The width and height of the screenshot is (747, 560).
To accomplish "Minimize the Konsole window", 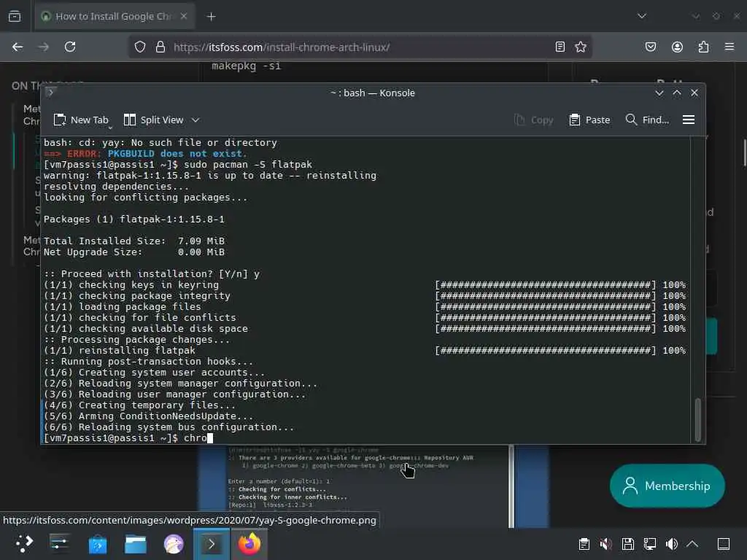I will click(659, 93).
